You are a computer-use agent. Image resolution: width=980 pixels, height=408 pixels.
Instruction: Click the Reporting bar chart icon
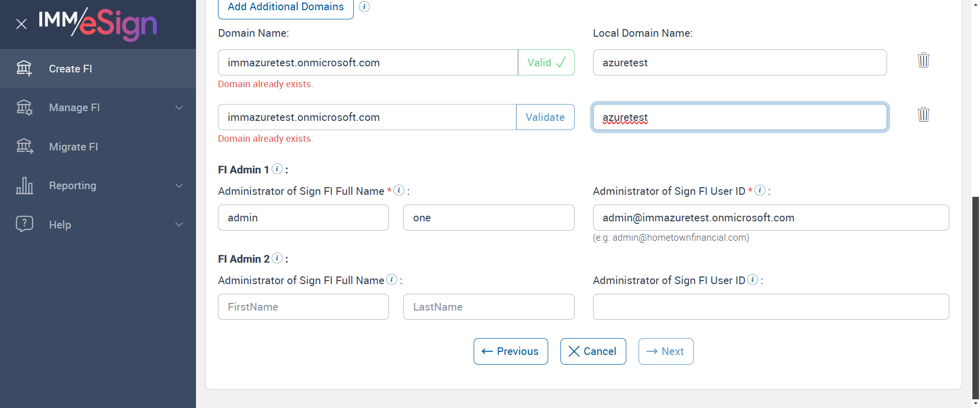coord(24,186)
